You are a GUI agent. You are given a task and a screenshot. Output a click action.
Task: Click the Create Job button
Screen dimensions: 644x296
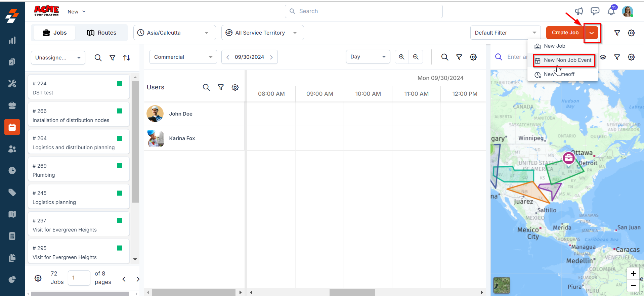pyautogui.click(x=565, y=33)
